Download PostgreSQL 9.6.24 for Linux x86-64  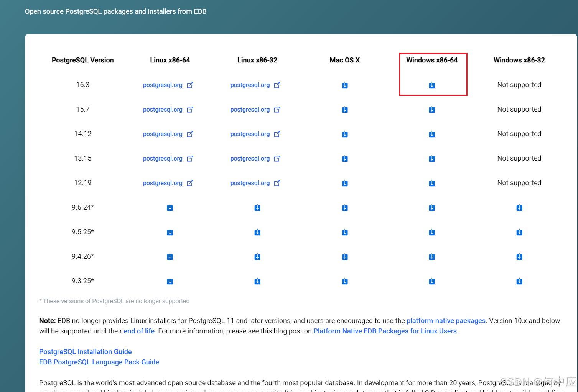click(170, 208)
